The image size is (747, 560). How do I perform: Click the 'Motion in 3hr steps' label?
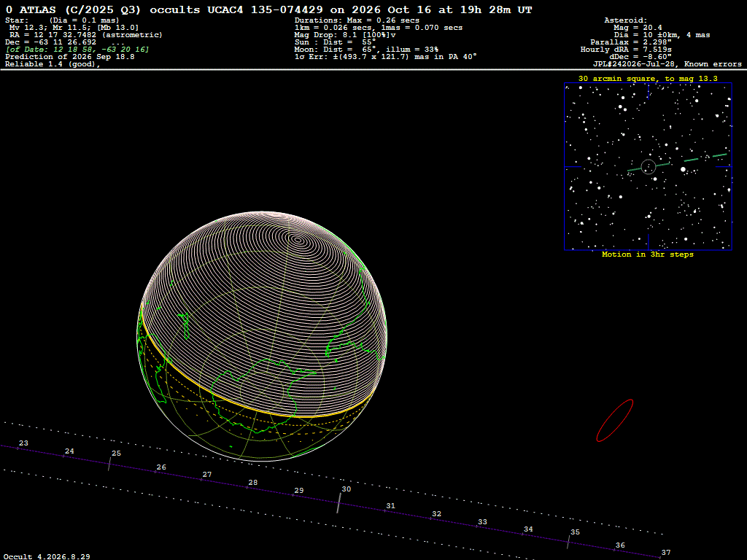(648, 254)
